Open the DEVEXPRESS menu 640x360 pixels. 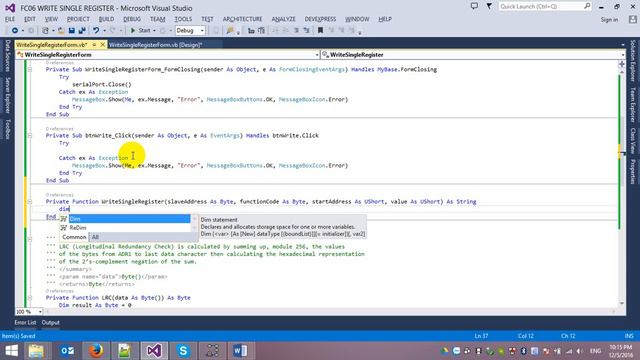click(320, 19)
